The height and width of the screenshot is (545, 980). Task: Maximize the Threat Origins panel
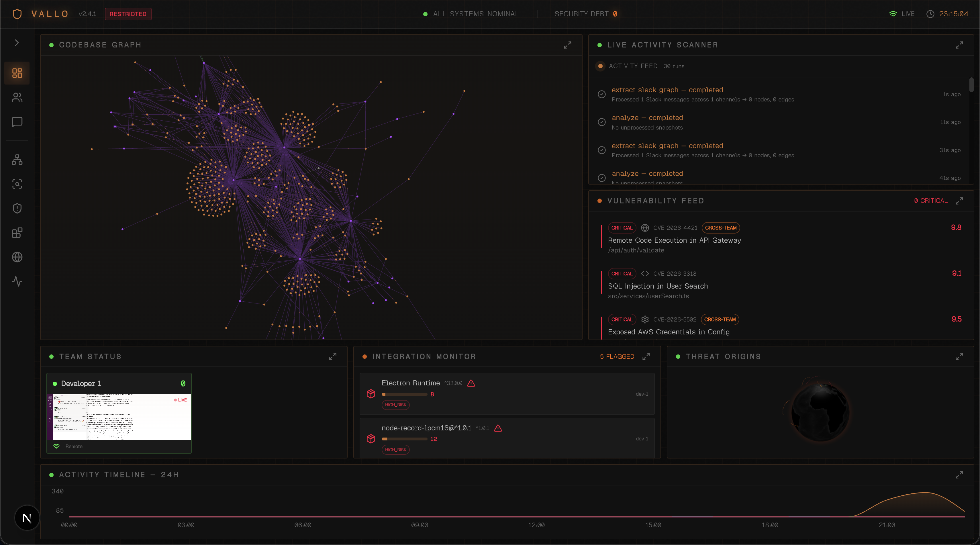959,357
